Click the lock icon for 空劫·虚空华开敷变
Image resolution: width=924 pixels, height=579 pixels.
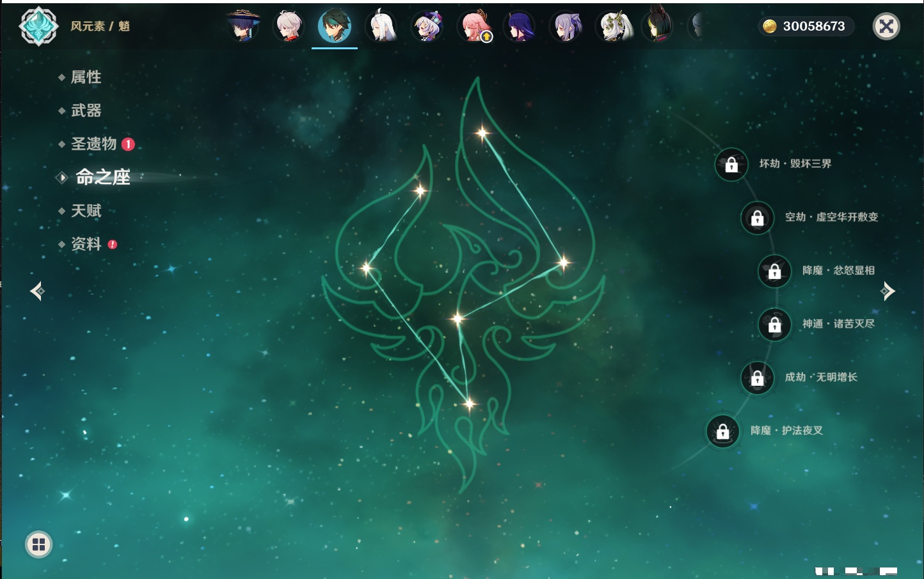point(757,218)
